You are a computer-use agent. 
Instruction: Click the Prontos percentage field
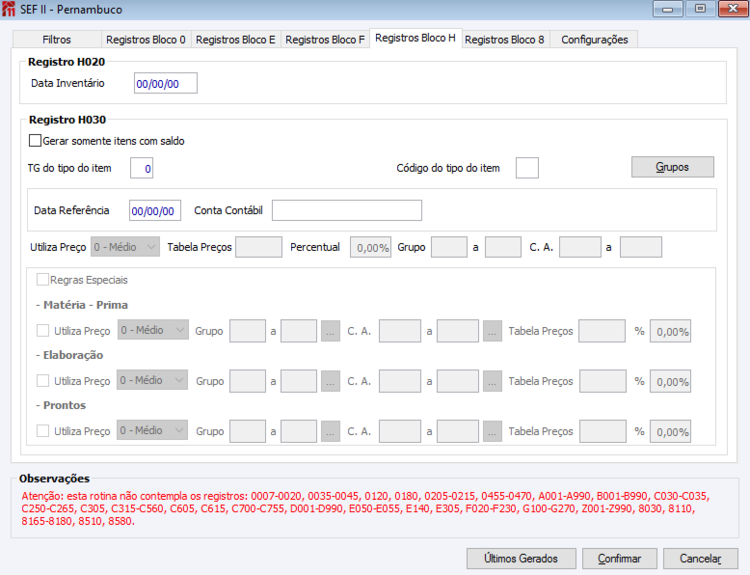670,431
